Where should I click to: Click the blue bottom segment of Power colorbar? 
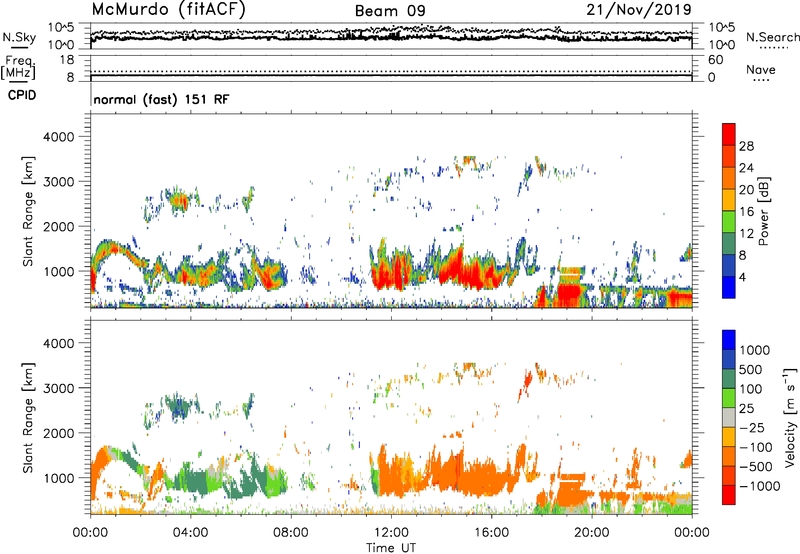pyautogui.click(x=729, y=287)
